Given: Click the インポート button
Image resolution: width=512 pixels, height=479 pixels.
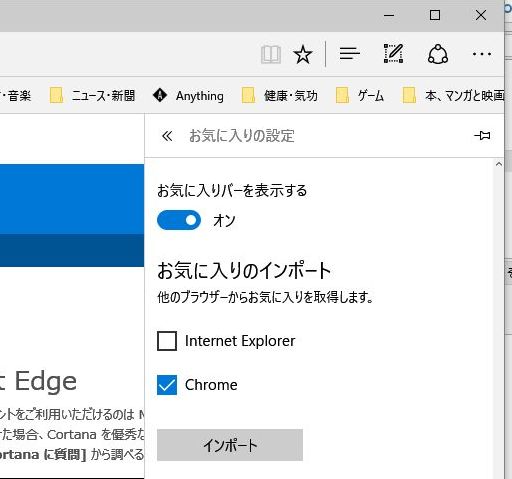Looking at the screenshot, I should click(230, 445).
